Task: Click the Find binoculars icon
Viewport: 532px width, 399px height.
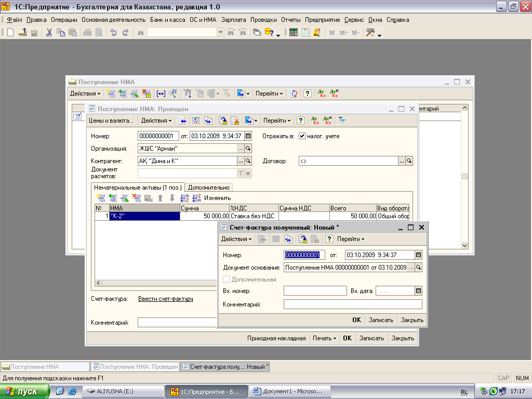Action: (x=140, y=33)
